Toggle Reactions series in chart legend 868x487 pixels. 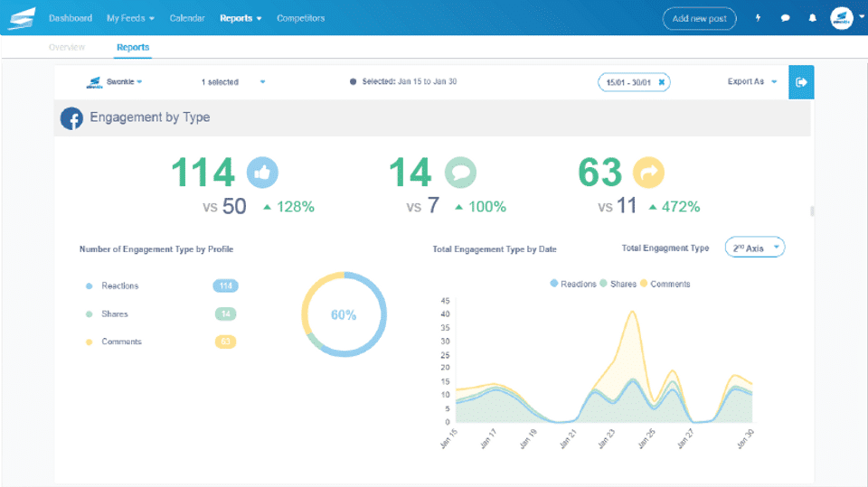click(573, 284)
